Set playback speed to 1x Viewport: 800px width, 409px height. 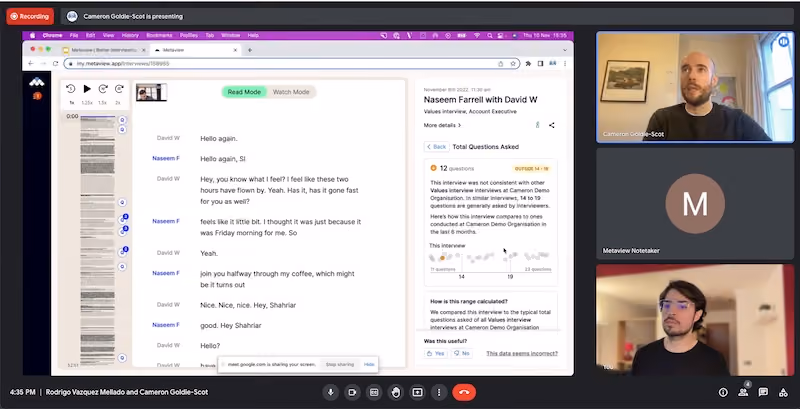point(71,103)
